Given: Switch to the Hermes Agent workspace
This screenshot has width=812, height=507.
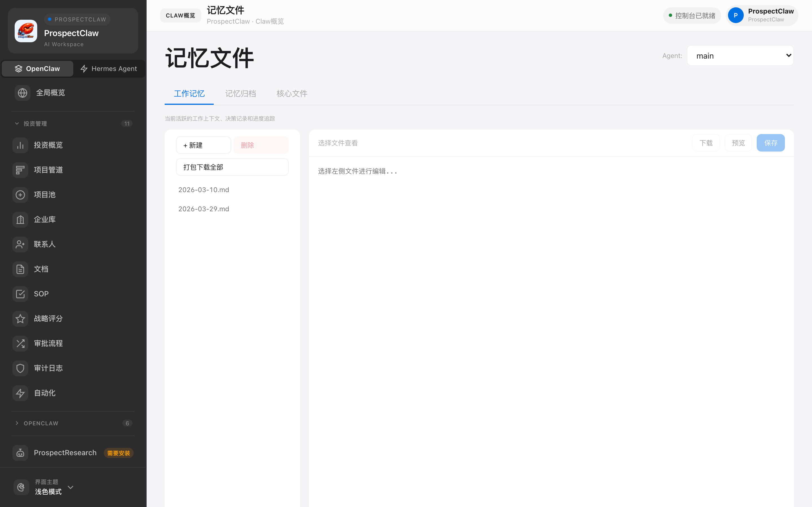Looking at the screenshot, I should 109,68.
